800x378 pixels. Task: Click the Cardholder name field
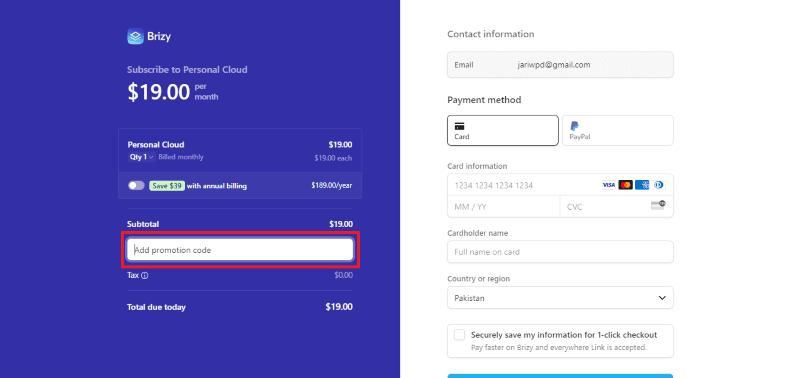tap(560, 251)
